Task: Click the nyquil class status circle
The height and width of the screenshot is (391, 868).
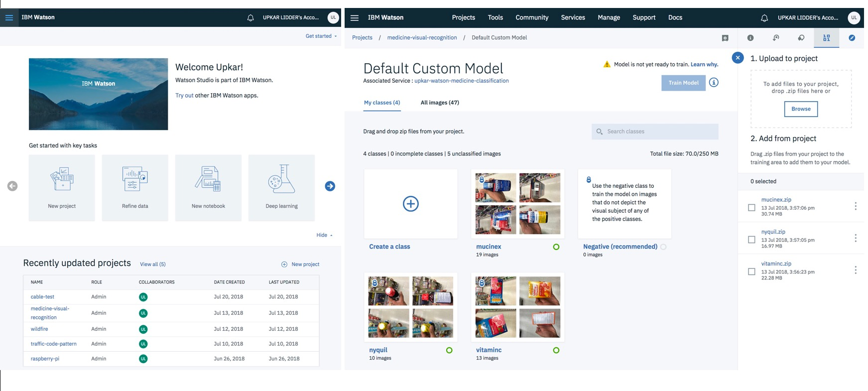Action: 449,350
